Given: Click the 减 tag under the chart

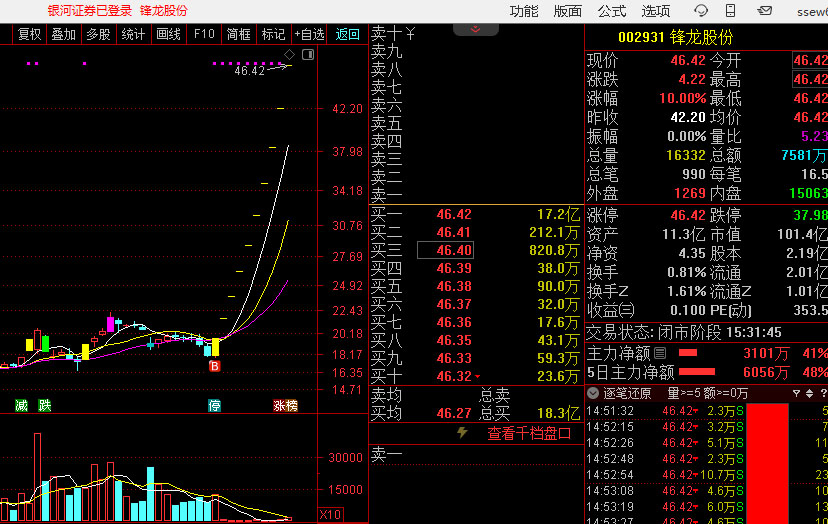Looking at the screenshot, I should [21, 405].
